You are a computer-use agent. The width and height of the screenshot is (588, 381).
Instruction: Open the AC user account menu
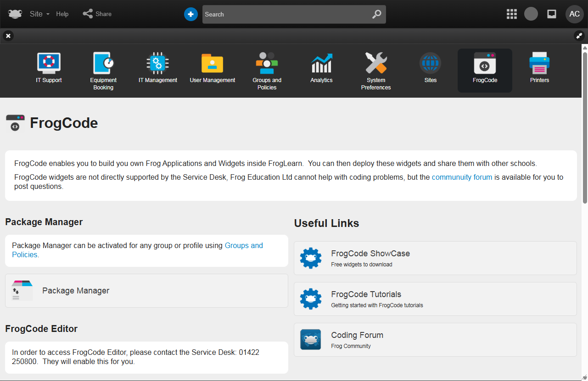574,14
